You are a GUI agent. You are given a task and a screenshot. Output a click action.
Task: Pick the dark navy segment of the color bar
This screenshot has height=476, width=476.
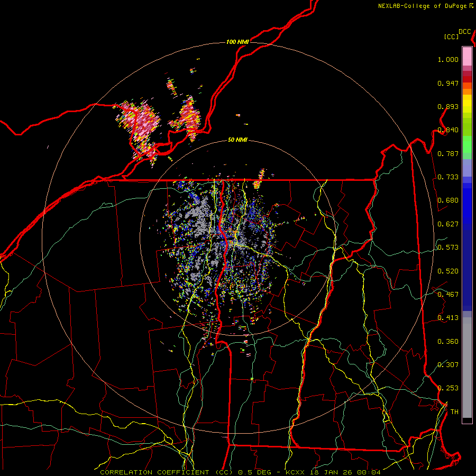pos(467,270)
